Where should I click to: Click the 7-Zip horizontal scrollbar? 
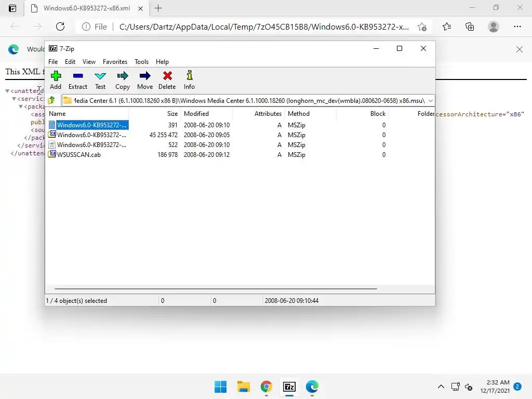coord(216,289)
